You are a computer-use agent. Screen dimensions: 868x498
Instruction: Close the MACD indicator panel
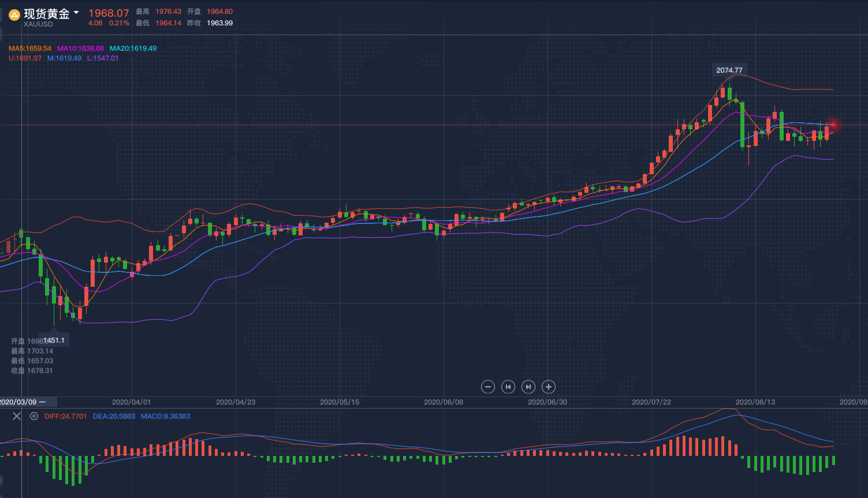coord(17,416)
